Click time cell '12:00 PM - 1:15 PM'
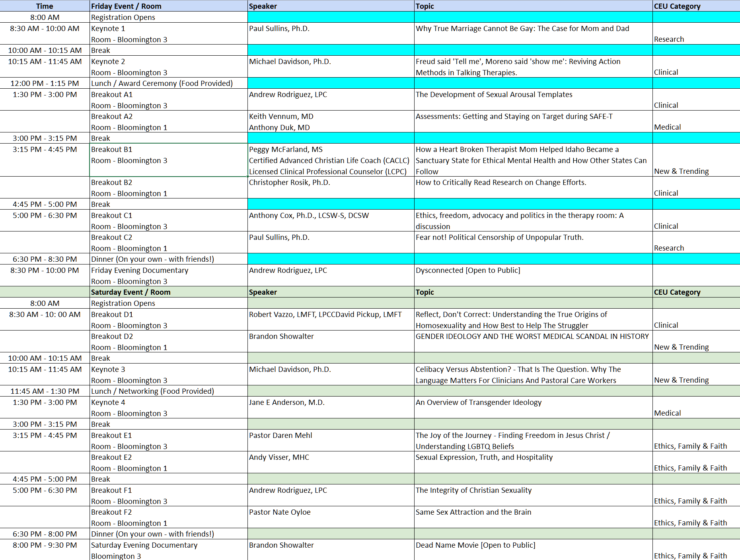 (45, 83)
